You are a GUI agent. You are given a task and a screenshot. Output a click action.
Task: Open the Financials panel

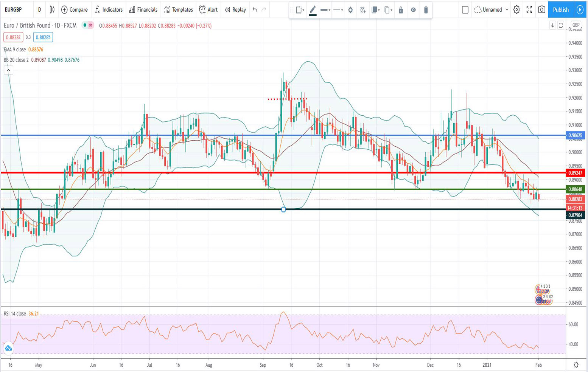[143, 10]
